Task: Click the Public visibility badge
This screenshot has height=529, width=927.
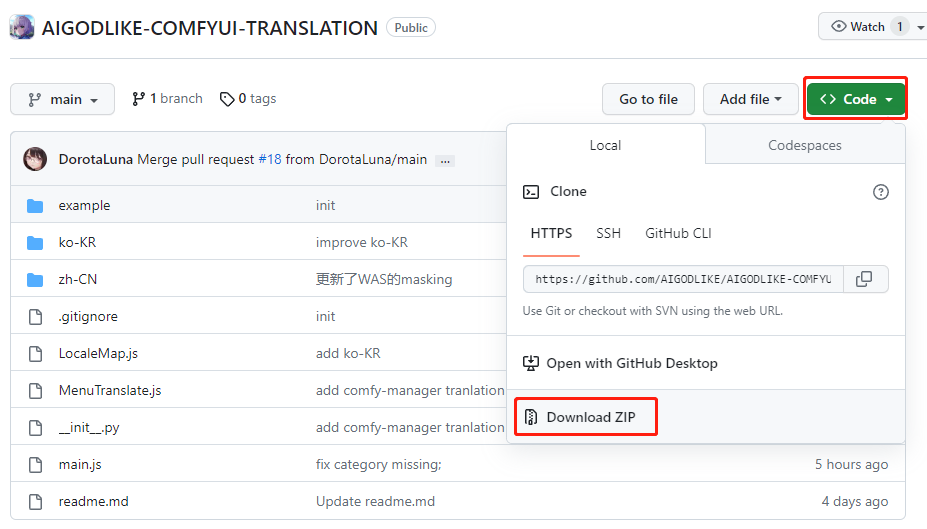Action: pos(411,28)
